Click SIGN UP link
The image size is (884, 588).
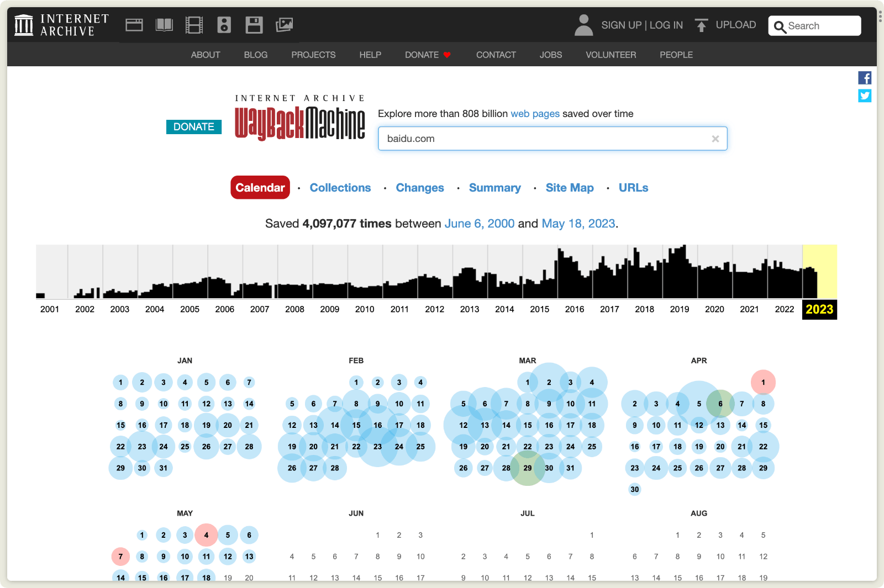(x=621, y=25)
